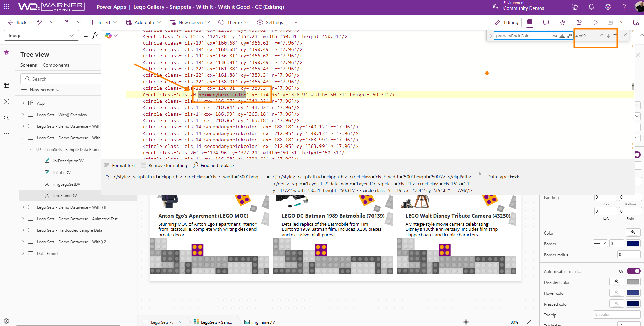This screenshot has width=644, height=326.
Task: Toggle regular expression in find box
Action: [x=569, y=36]
